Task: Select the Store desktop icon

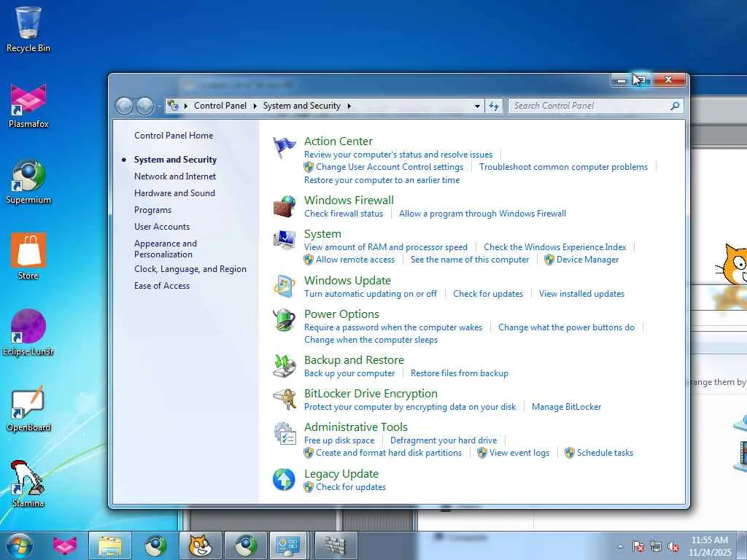Action: [x=28, y=257]
